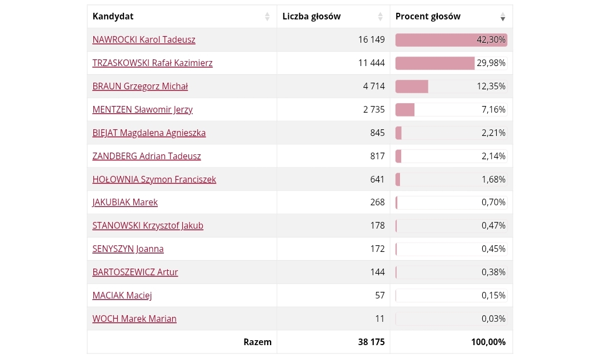
Task: Open TRZASKOWSKI Rafał Kazimierz link
Action: [x=152, y=63]
